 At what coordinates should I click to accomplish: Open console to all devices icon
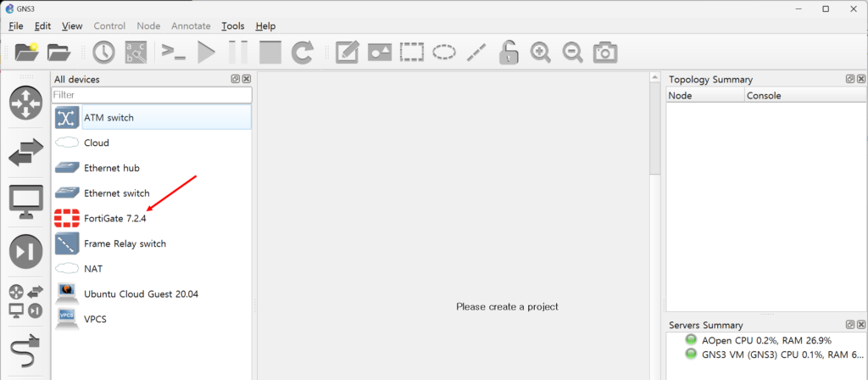[x=173, y=52]
